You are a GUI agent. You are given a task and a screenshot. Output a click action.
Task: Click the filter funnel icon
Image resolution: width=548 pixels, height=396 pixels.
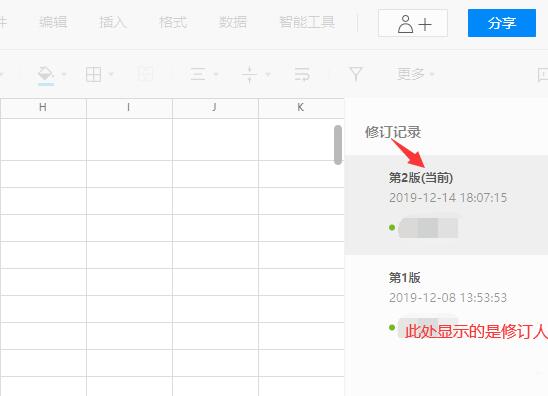356,74
